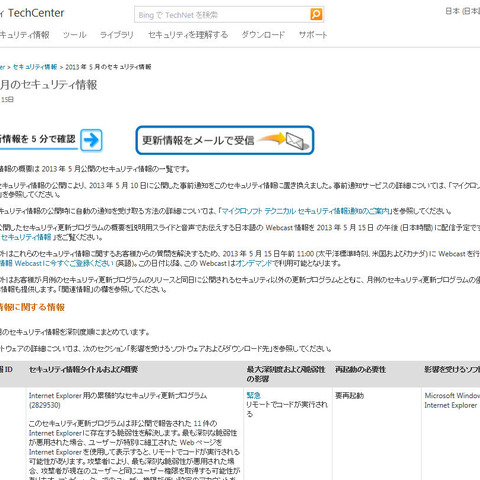Click the セキュリティ情報 breadcrumb link
Image resolution: width=480 pixels, height=480 pixels.
coord(35,67)
